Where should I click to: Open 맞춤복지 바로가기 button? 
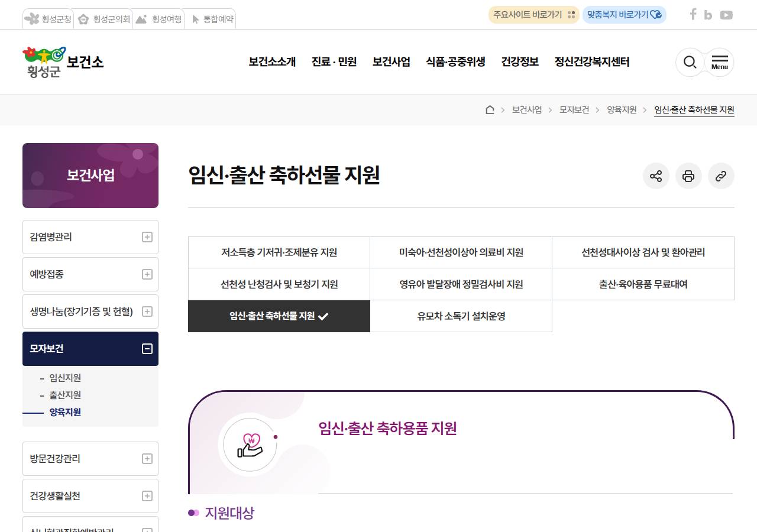[x=625, y=15]
